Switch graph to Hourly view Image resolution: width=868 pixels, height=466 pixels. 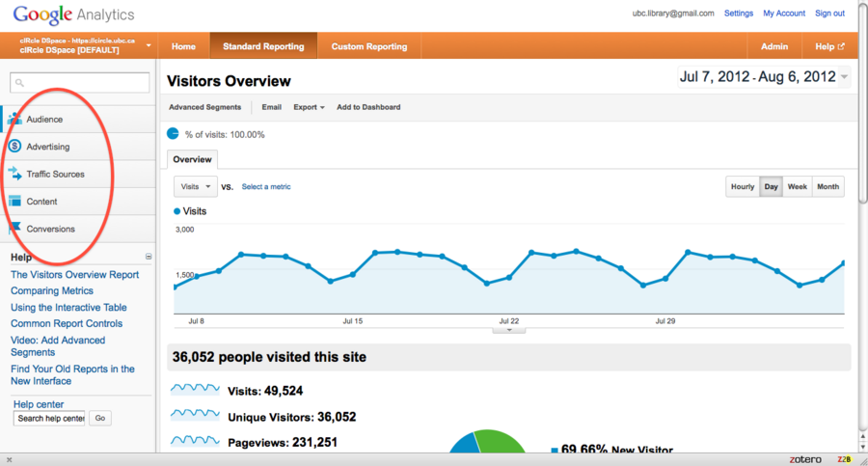(743, 186)
